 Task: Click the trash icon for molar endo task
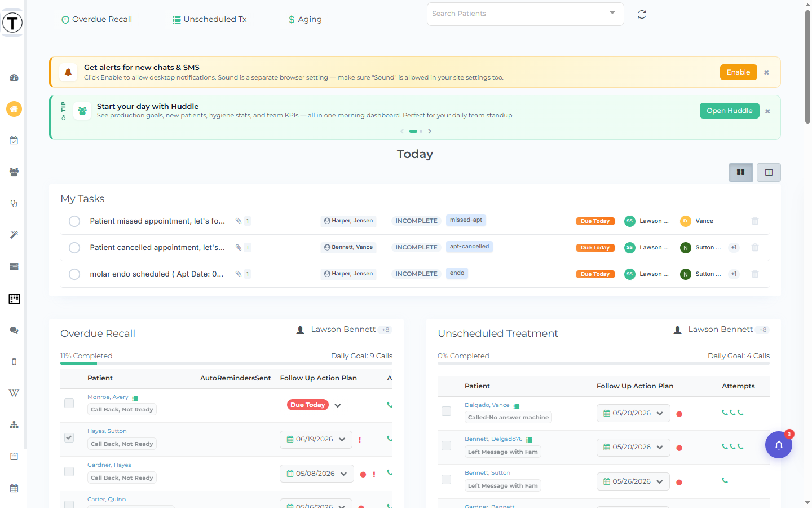click(755, 274)
